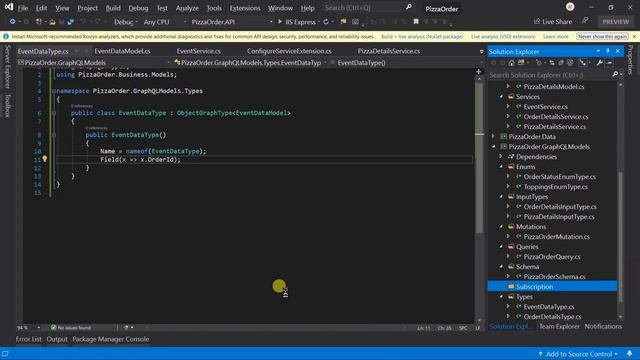Collapse the Services folder in Solution Explorer
The height and width of the screenshot is (360, 640).
(501, 97)
